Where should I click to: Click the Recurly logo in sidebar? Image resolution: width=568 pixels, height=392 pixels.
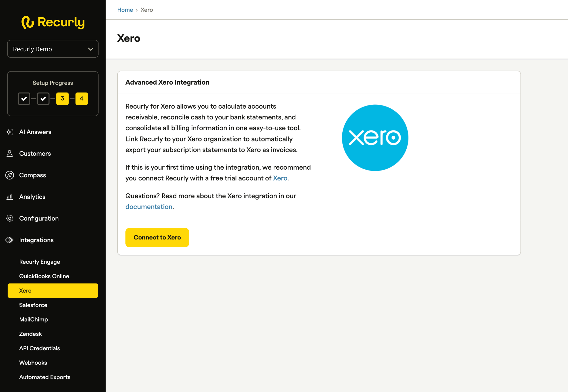point(53,22)
